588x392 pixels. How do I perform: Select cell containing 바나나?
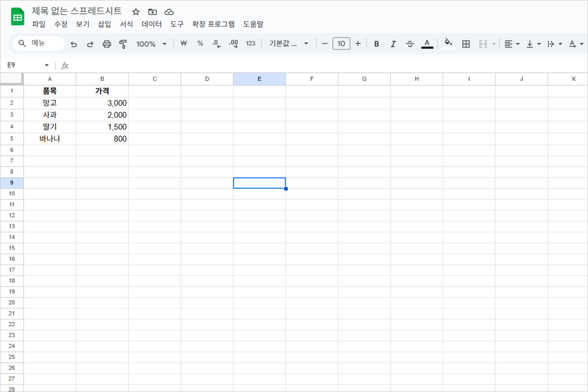click(x=50, y=139)
